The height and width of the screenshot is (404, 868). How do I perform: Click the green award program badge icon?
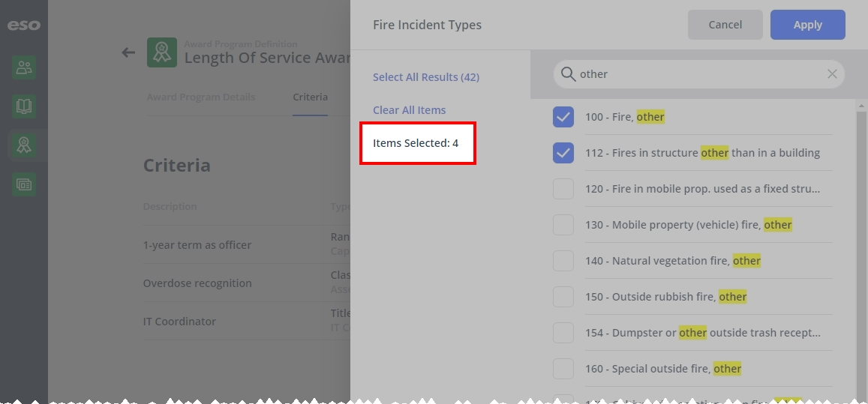pos(161,52)
